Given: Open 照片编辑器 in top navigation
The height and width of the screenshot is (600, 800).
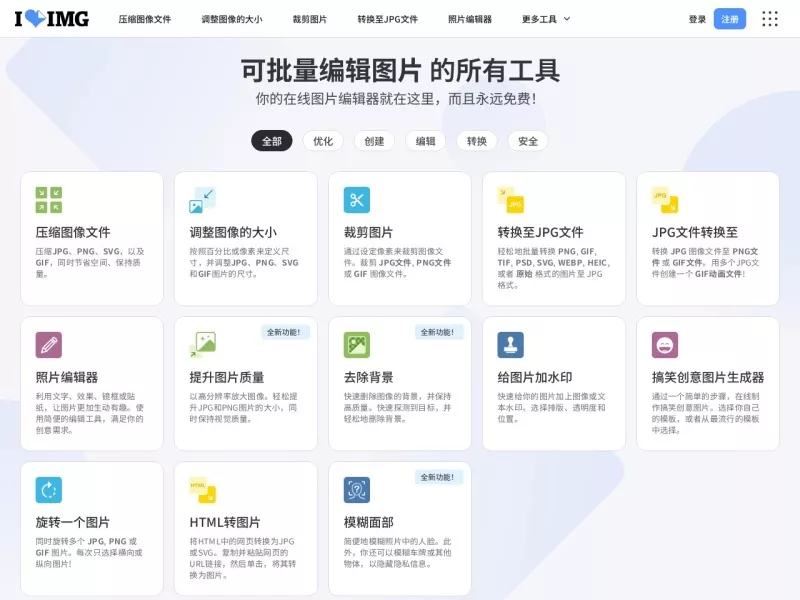Looking at the screenshot, I should 470,19.
